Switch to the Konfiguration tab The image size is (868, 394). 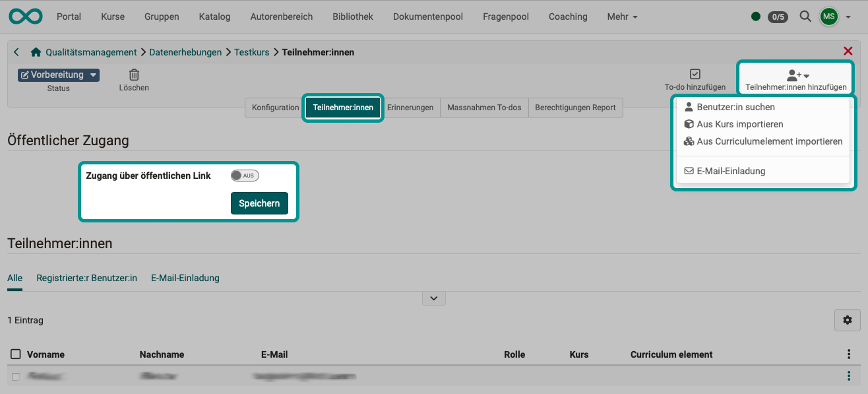(274, 107)
